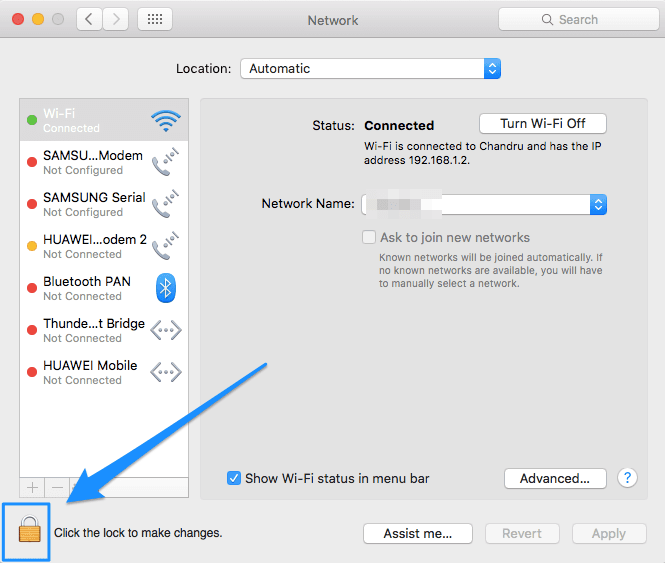This screenshot has width=665, height=563.
Task: Click the Apply button
Action: click(x=609, y=533)
